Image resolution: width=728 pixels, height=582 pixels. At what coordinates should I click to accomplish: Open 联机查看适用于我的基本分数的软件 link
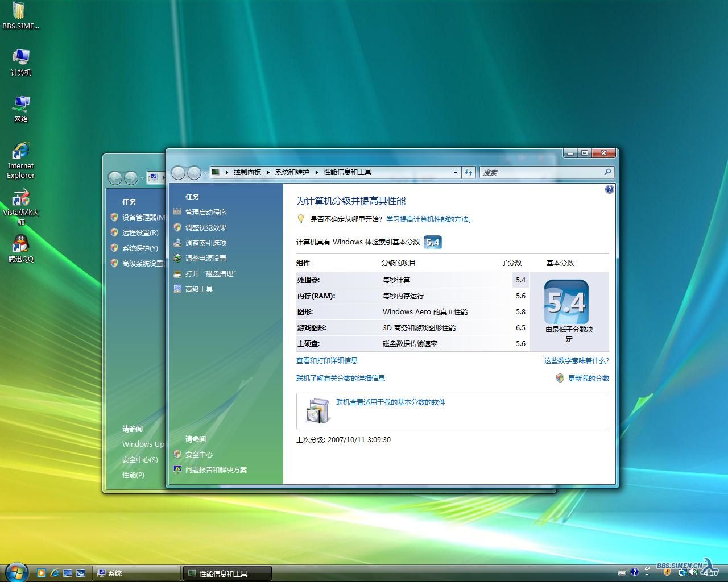(391, 402)
